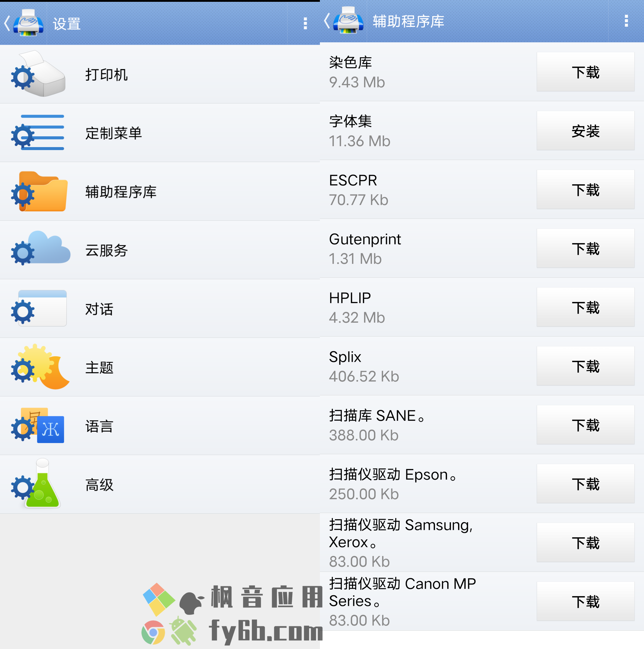Open overflow menu in 设置 header
The width and height of the screenshot is (644, 649).
pos(305,23)
